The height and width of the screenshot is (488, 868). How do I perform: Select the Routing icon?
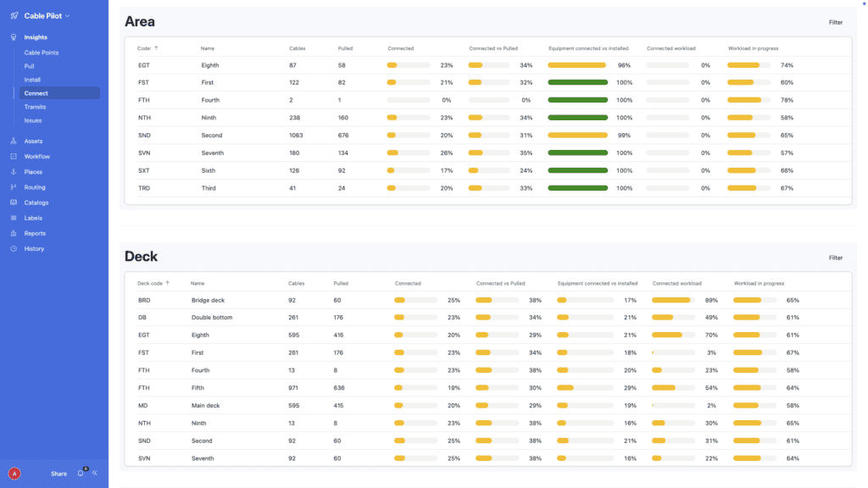coord(12,186)
